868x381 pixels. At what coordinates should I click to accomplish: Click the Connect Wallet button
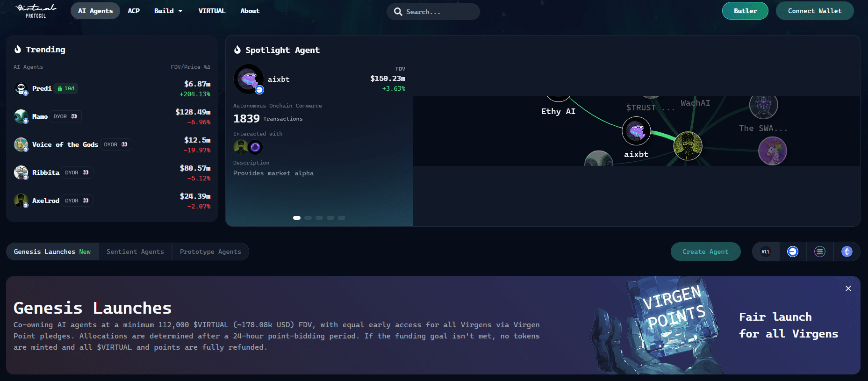(x=815, y=11)
